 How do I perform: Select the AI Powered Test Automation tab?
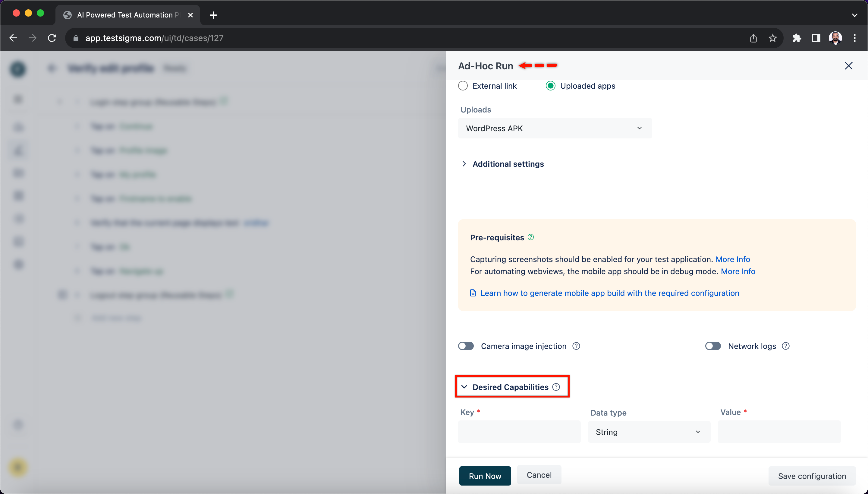click(x=127, y=15)
